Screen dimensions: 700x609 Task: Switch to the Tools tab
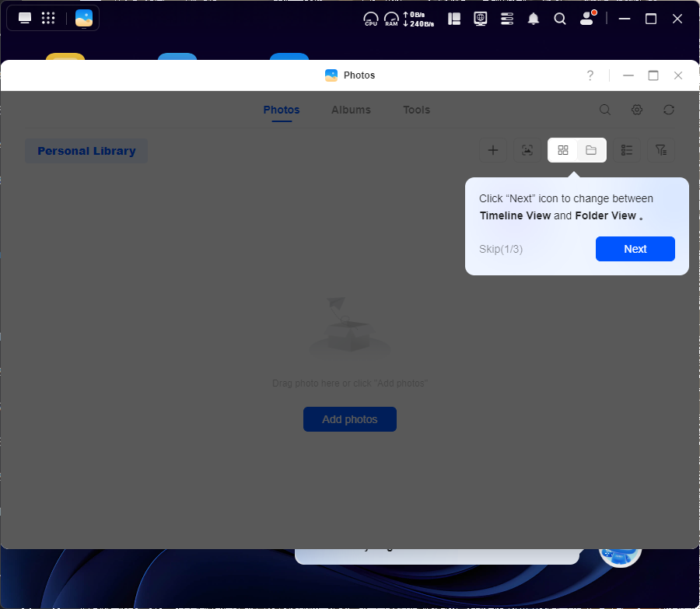click(x=416, y=110)
